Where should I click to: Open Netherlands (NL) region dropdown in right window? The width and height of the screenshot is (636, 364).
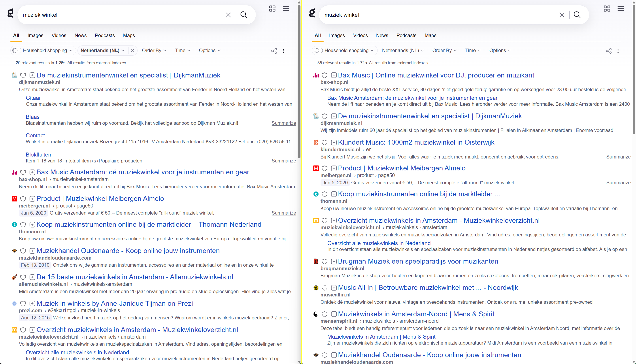tap(403, 51)
